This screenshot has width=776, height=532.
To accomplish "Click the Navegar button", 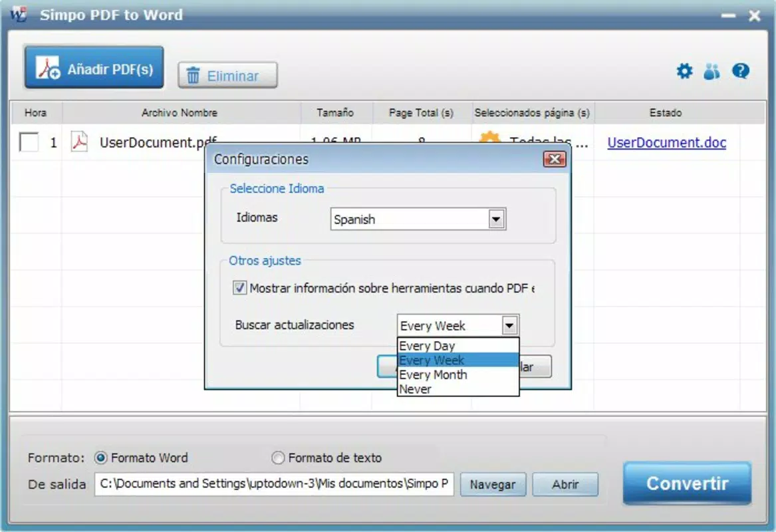I will 493,484.
